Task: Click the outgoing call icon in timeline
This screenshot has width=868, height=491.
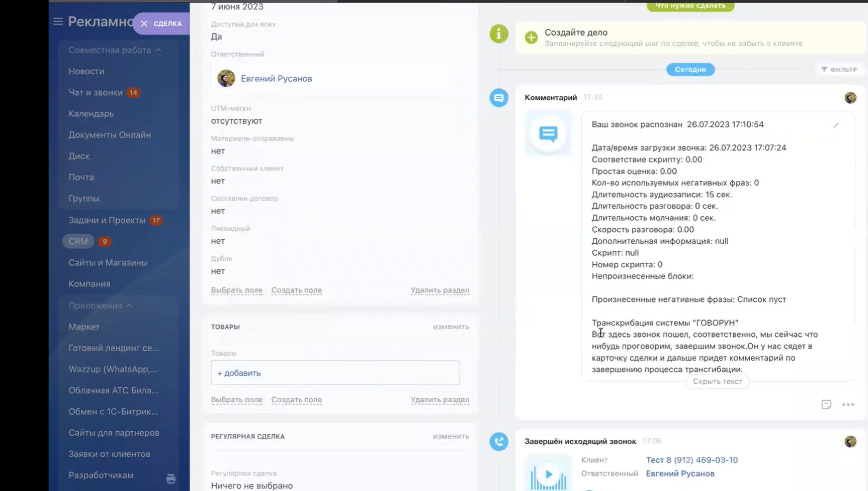Action: pos(499,442)
